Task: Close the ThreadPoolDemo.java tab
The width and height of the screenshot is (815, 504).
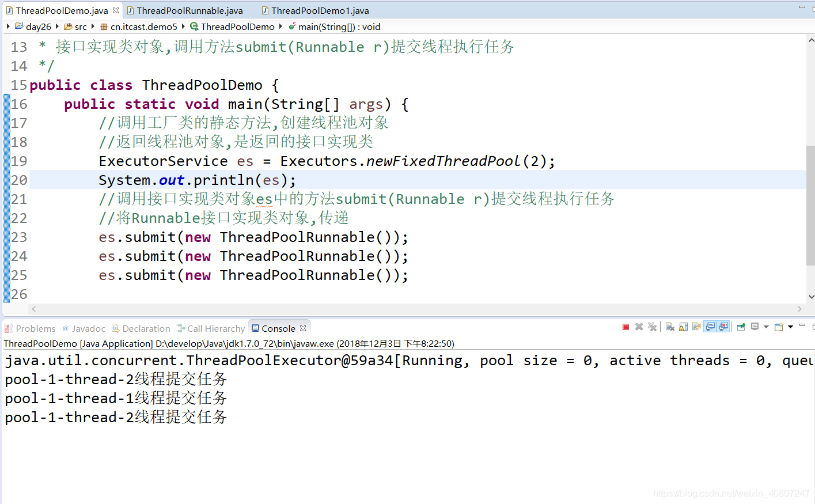Action: (x=116, y=10)
